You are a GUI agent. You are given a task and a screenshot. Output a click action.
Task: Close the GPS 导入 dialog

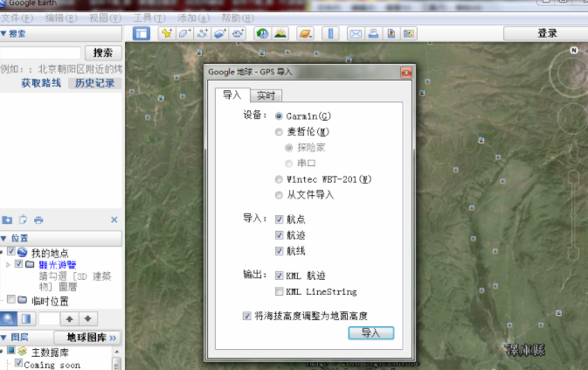coord(406,72)
